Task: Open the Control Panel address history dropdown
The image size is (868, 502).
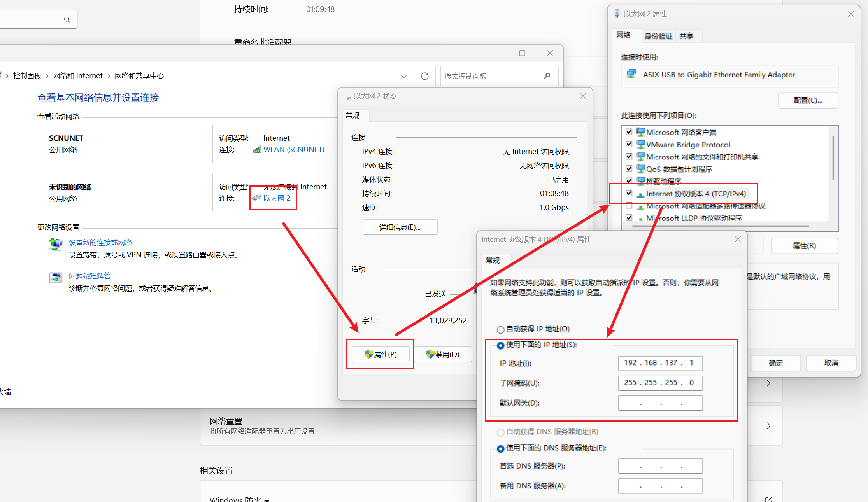Action: pos(404,76)
